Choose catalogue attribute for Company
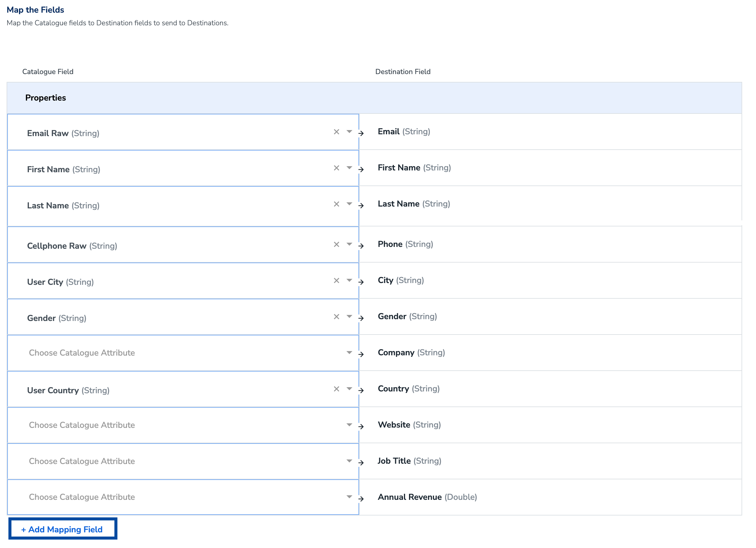The width and height of the screenshot is (756, 548). [x=183, y=353]
